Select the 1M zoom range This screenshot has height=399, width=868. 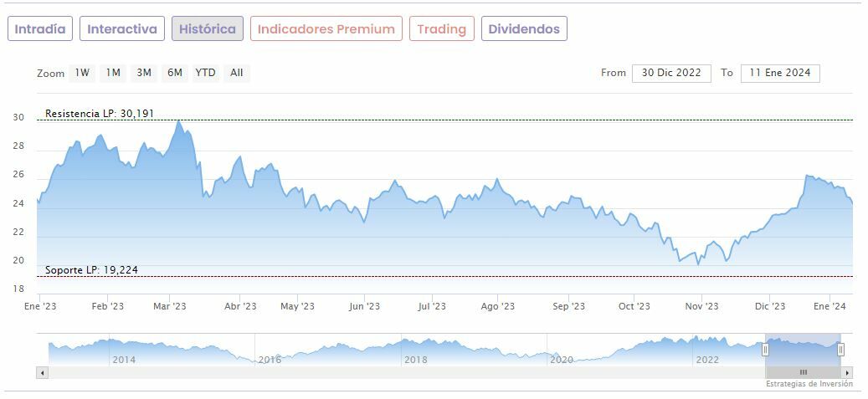[113, 73]
